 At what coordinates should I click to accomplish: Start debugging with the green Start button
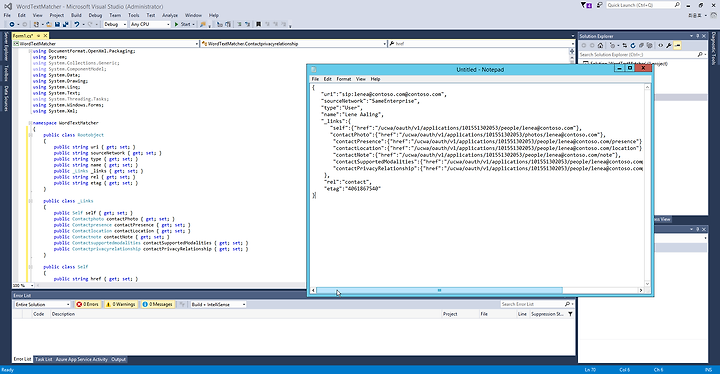(183, 24)
